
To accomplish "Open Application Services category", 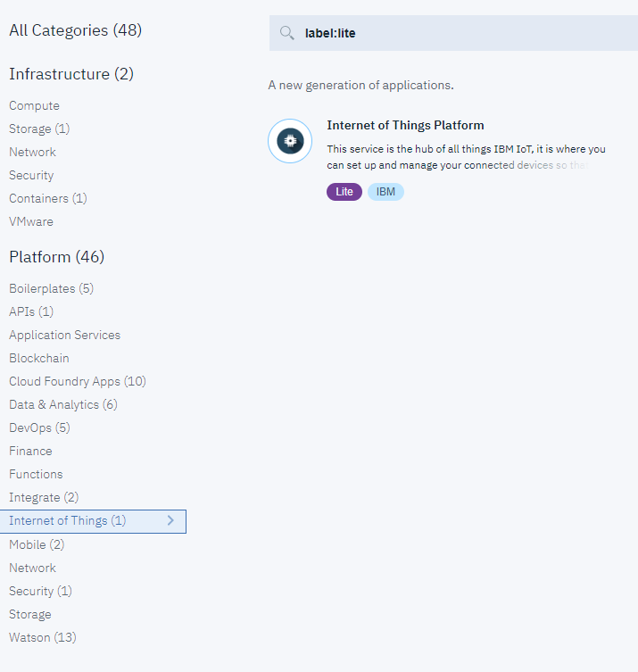I will [x=65, y=336].
